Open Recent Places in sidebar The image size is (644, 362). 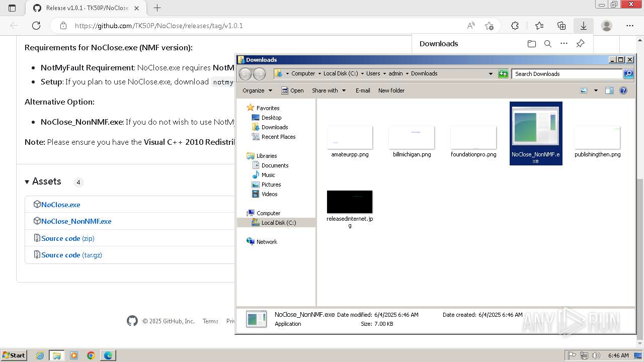278,137
